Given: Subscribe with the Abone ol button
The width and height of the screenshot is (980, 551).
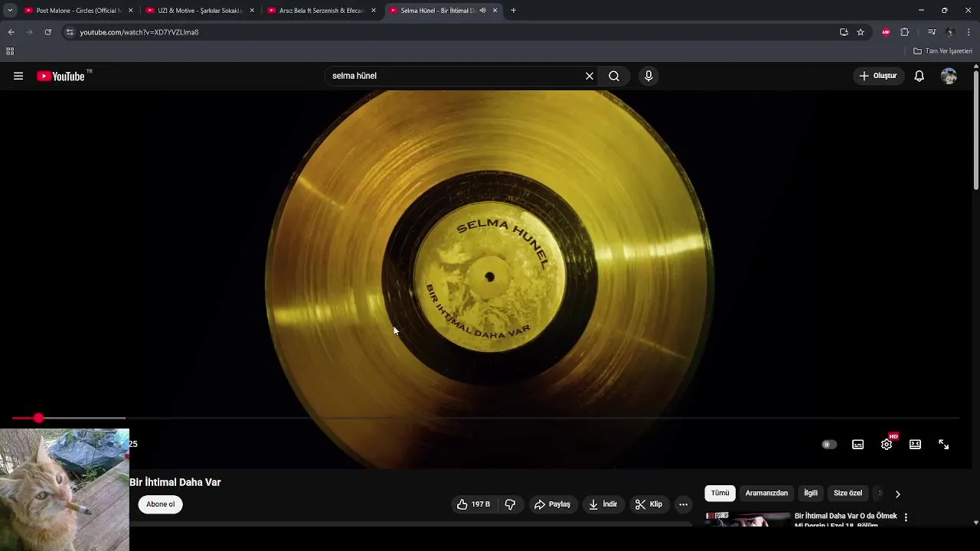Looking at the screenshot, I should click(161, 504).
